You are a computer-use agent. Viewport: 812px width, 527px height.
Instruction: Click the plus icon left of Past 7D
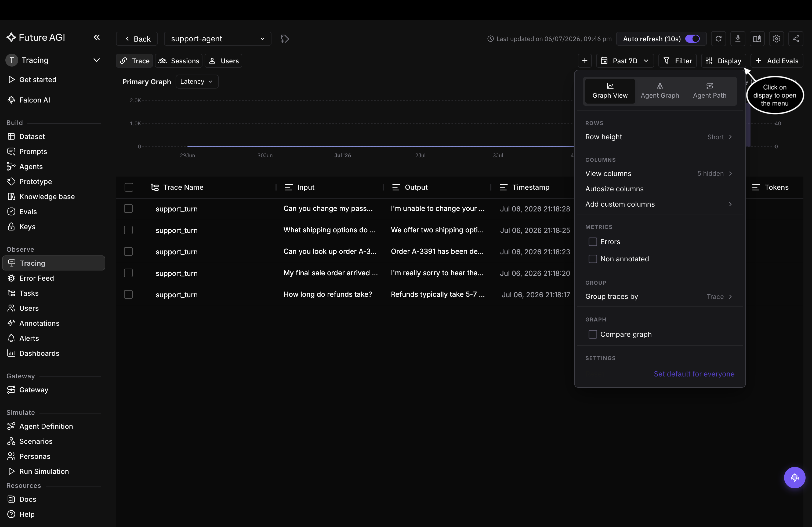(x=585, y=61)
